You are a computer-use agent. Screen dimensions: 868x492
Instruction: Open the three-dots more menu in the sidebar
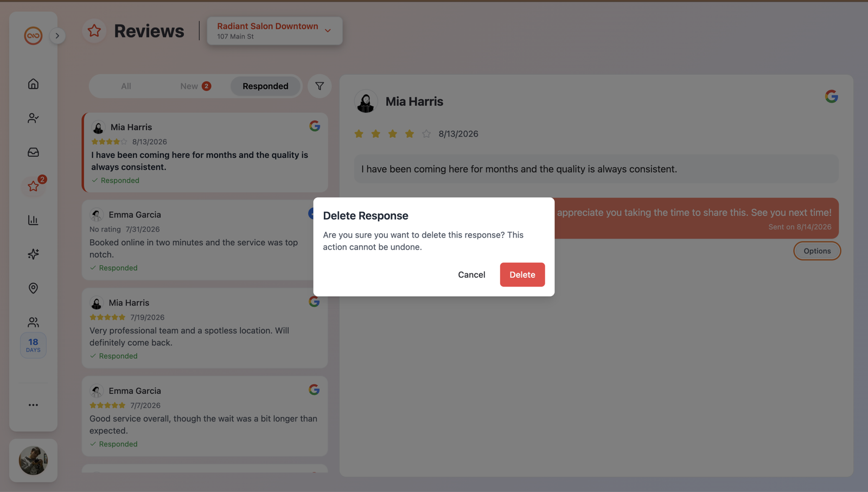pyautogui.click(x=33, y=405)
